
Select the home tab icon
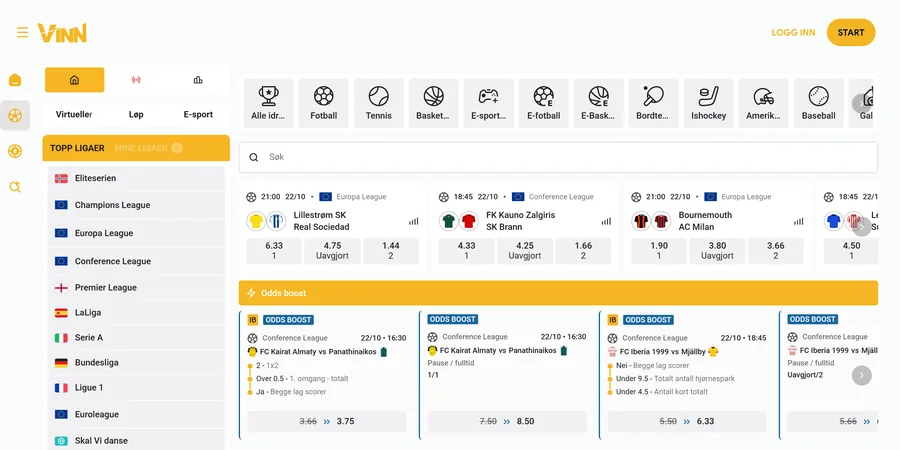[x=75, y=80]
